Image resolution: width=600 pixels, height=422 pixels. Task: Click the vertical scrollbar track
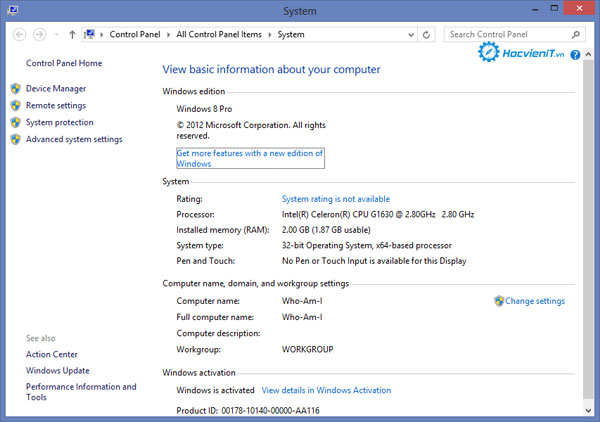click(x=589, y=230)
